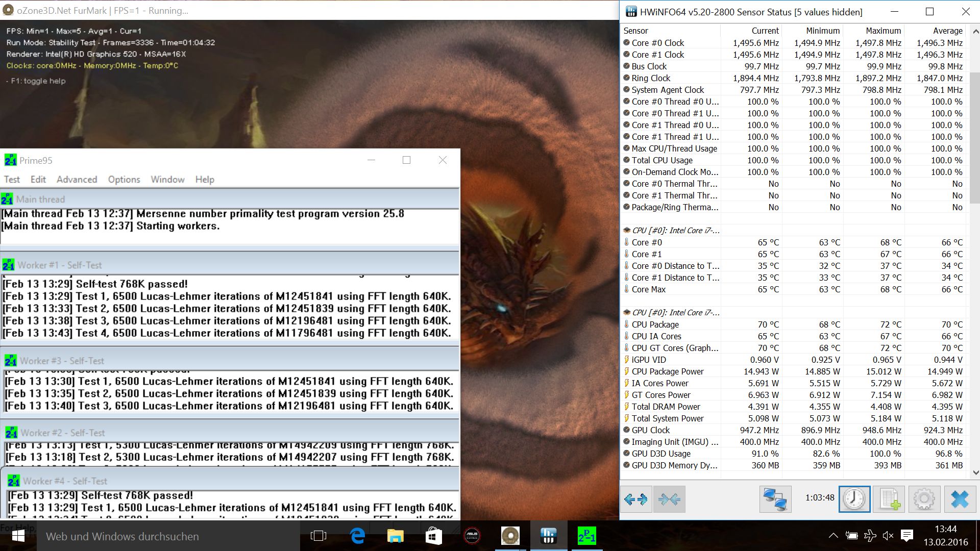Click the battery power tray icon
This screenshot has width=980, height=551.
pos(851,535)
